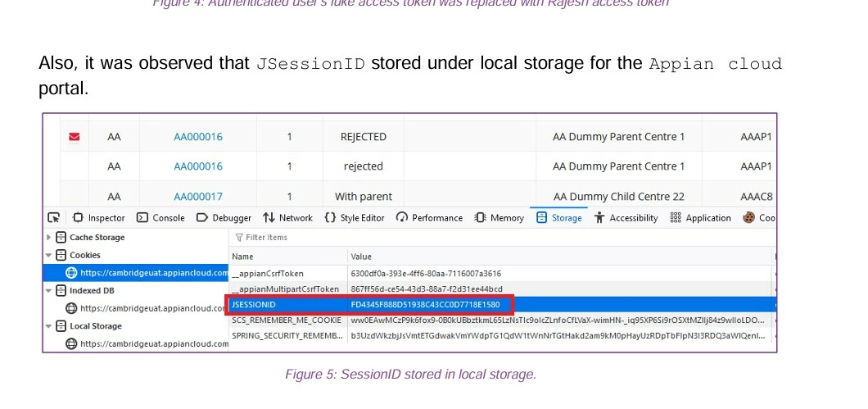Open the Application tab
This screenshot has height=409, width=868.
coord(700,218)
